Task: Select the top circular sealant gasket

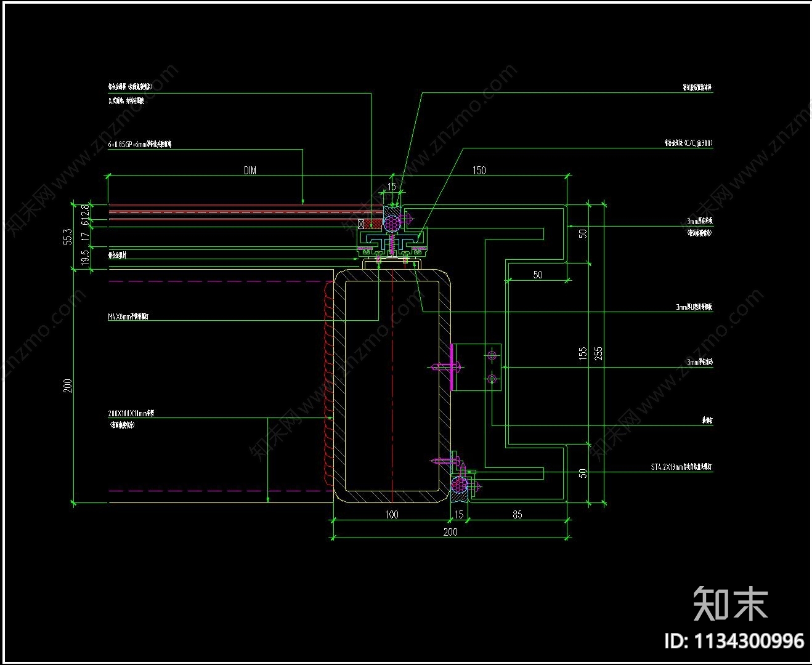Action: tap(392, 220)
